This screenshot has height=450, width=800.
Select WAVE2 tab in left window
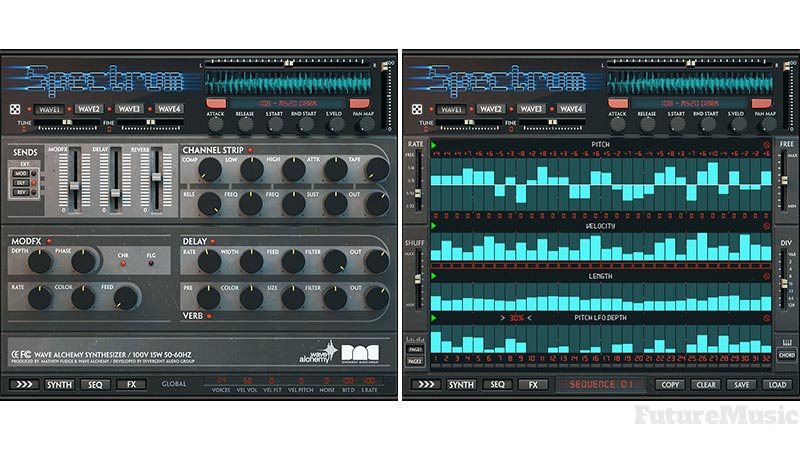[89, 109]
